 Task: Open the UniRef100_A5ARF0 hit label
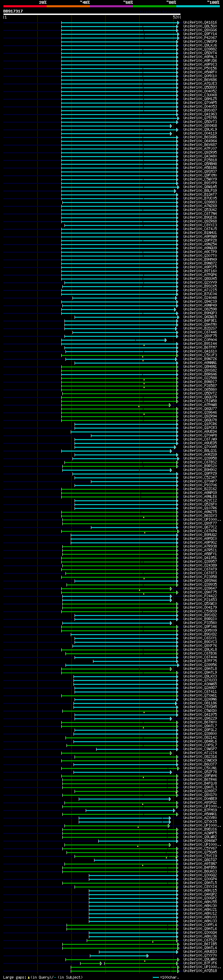[x=200, y=72]
